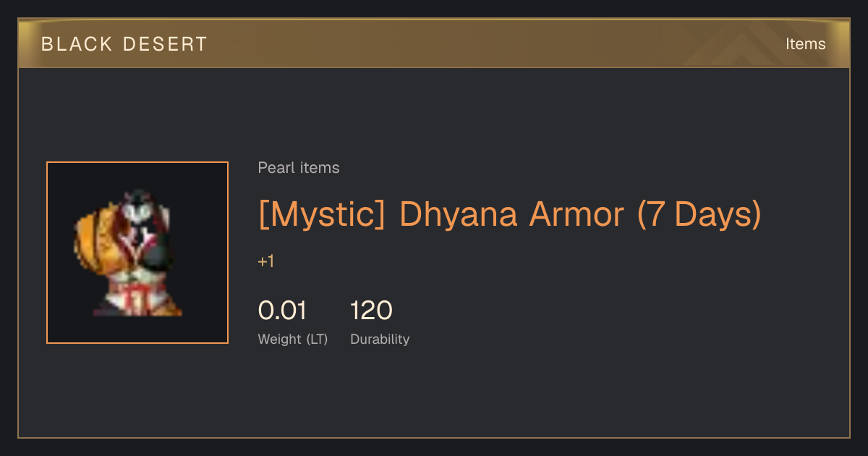
Task: Click the LT unit in weight label
Action: point(317,339)
